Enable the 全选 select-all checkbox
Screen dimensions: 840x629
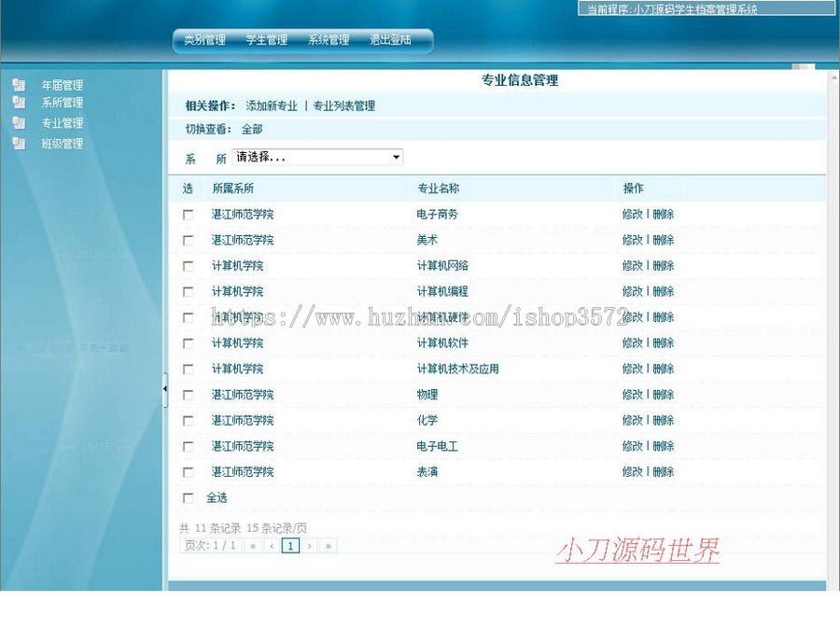tap(189, 498)
